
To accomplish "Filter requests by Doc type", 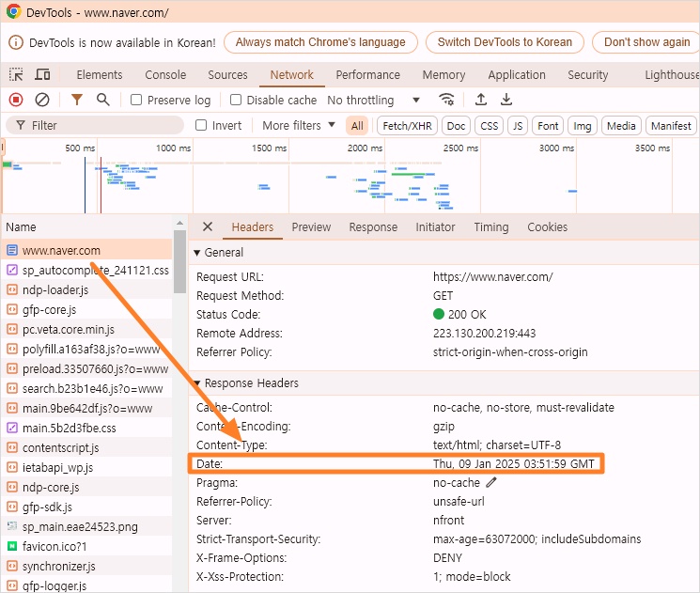I will 456,126.
